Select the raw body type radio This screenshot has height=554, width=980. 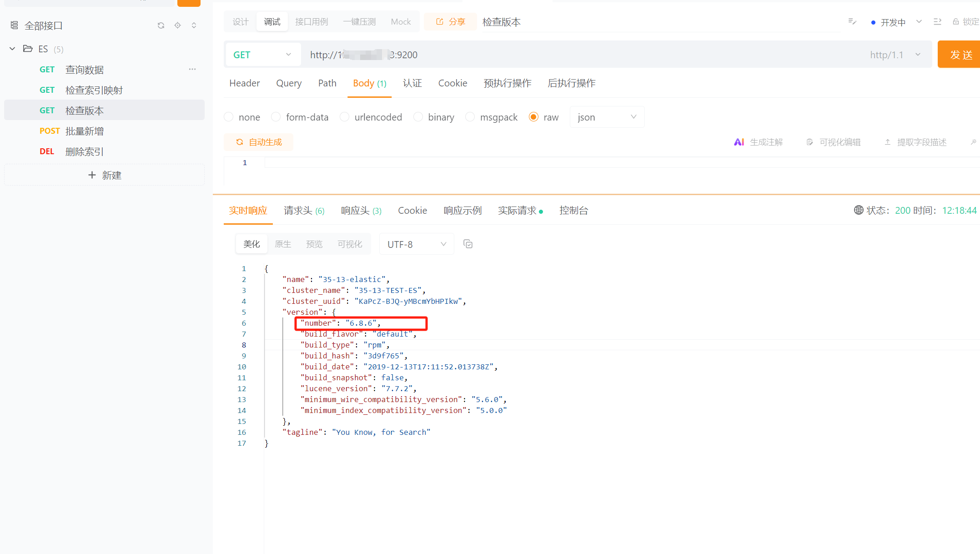533,117
